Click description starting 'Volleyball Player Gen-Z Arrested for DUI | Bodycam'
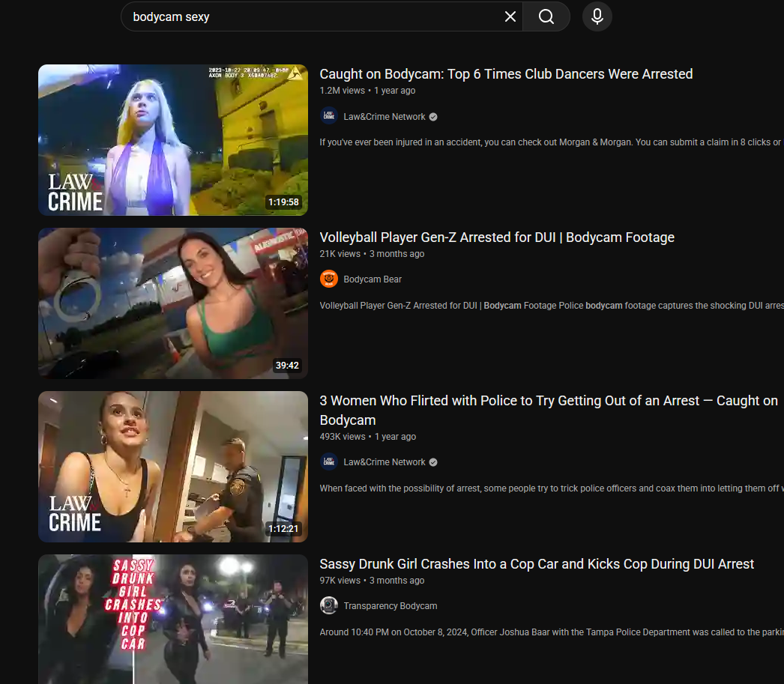 [x=552, y=305]
